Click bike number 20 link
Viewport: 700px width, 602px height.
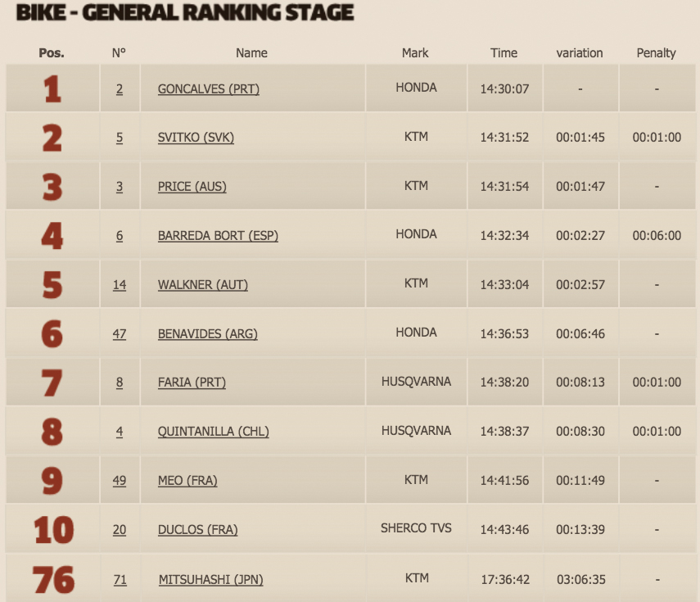[120, 530]
